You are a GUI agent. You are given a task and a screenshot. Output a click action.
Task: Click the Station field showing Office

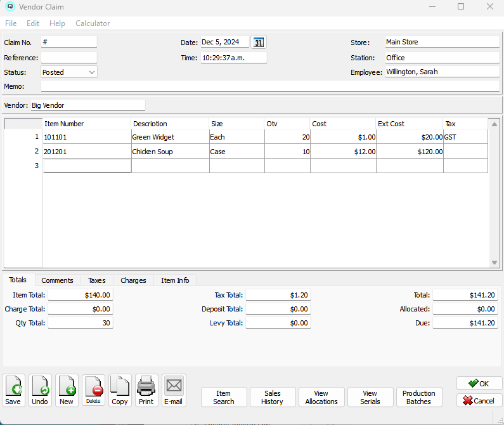(x=443, y=58)
